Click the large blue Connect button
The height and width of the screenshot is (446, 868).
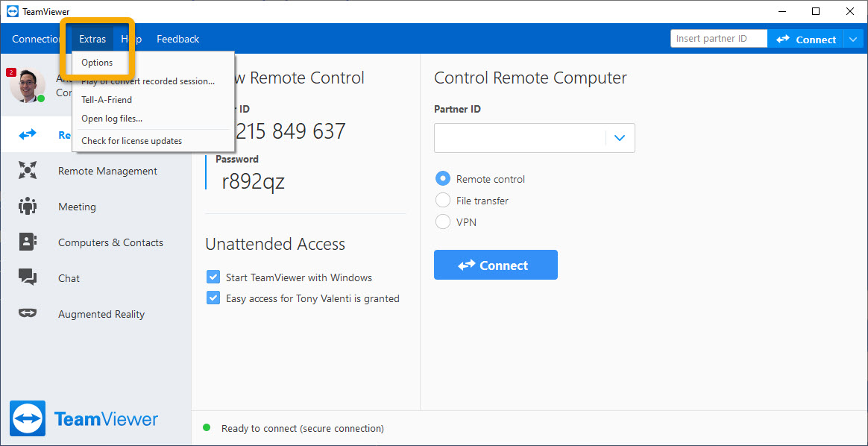495,265
